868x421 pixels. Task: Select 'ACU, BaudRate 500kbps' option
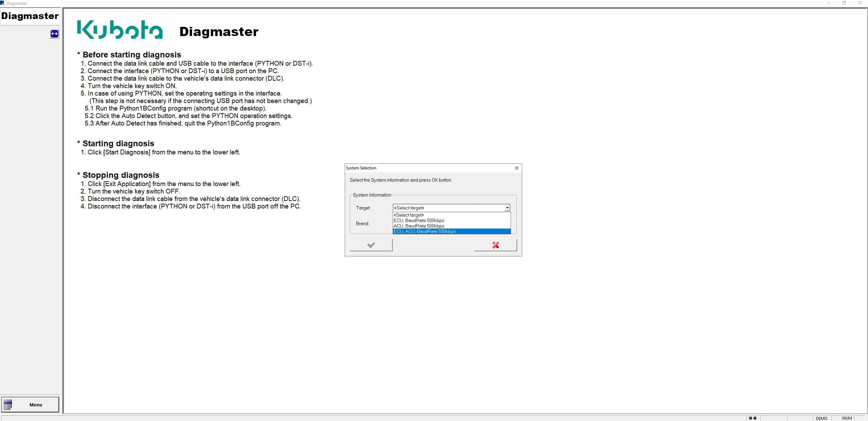452,226
